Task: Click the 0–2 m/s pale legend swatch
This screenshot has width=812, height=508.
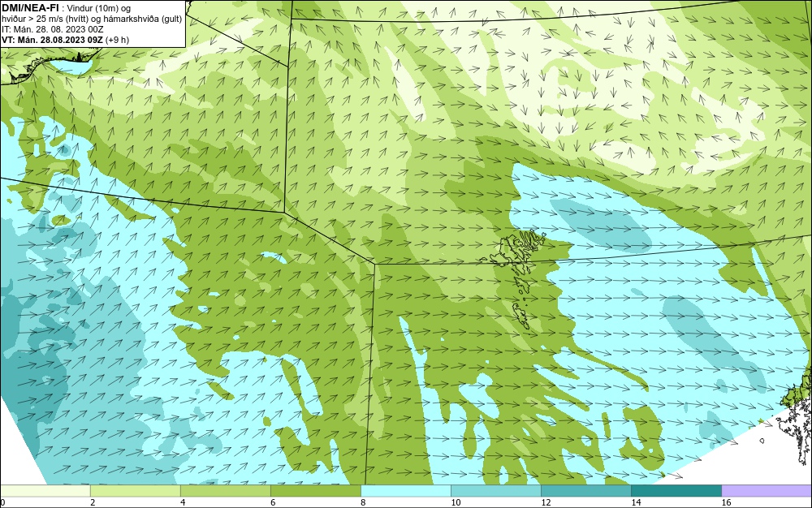Action: 45,490
